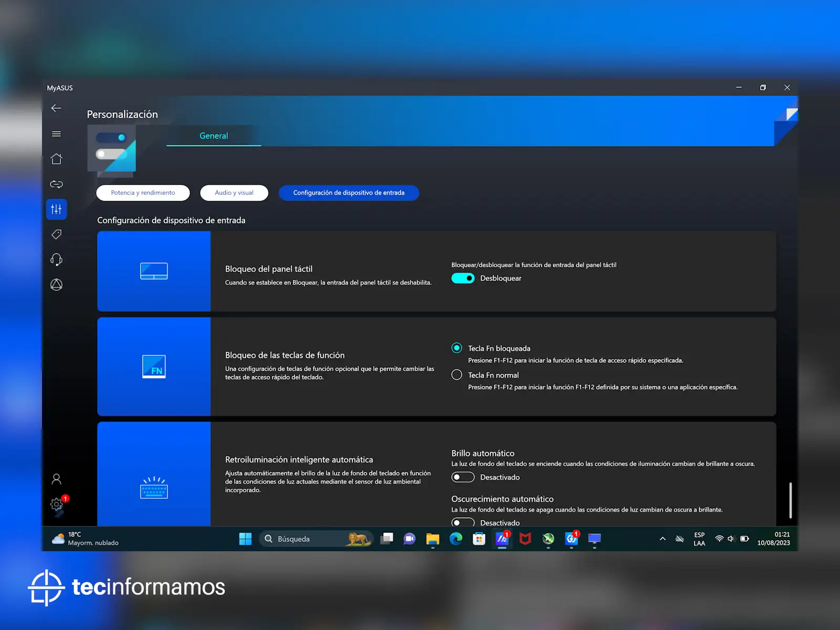Enable Oscurecimiento automático toggle
This screenshot has height=630, width=840.
[x=463, y=522]
